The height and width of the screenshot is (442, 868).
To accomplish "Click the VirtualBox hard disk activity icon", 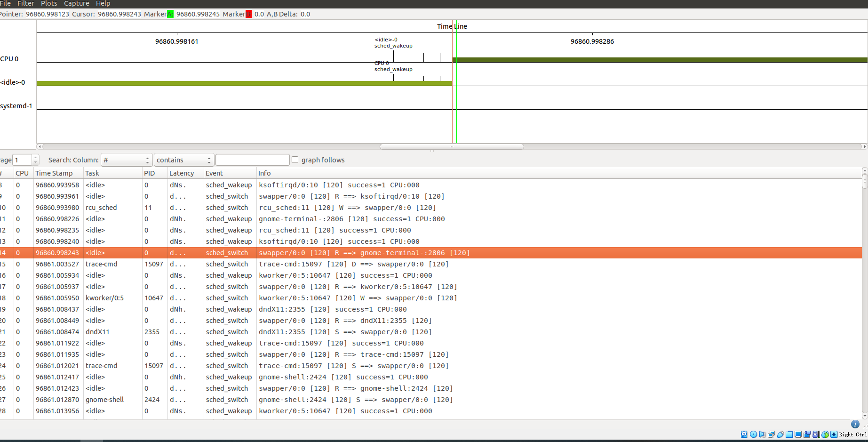I will coord(744,434).
